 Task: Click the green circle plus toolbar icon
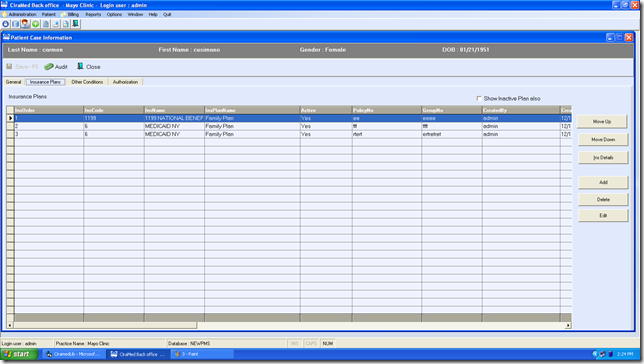[x=36, y=24]
